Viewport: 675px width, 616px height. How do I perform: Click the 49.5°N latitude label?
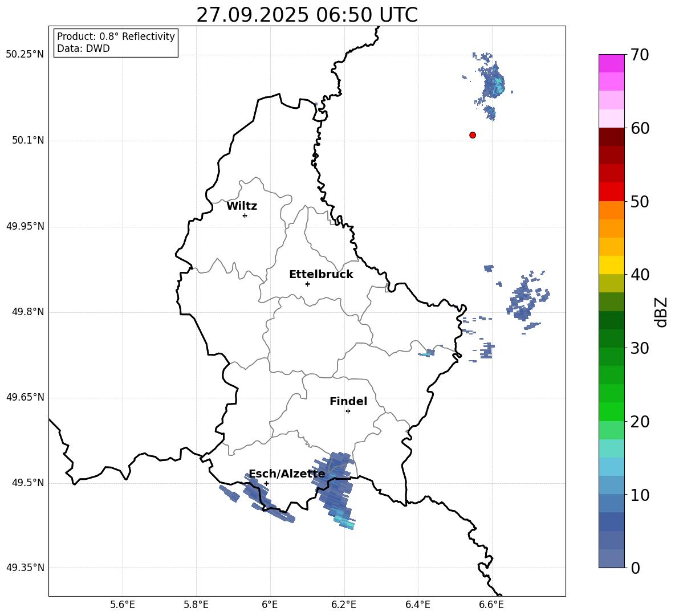(28, 483)
